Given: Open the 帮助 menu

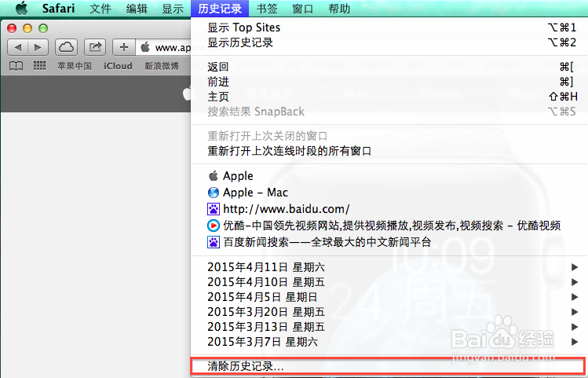Looking at the screenshot, I should click(339, 9).
